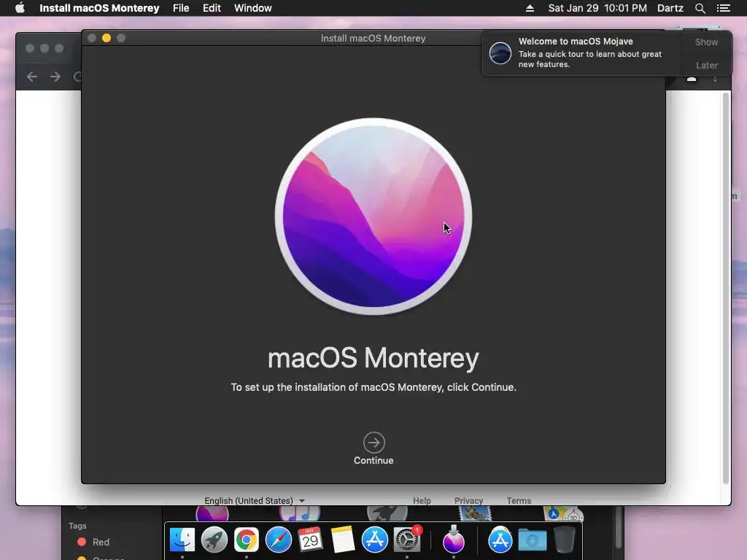747x560 pixels.
Task: Click Show on the Mojave welcome notification
Action: (x=706, y=42)
